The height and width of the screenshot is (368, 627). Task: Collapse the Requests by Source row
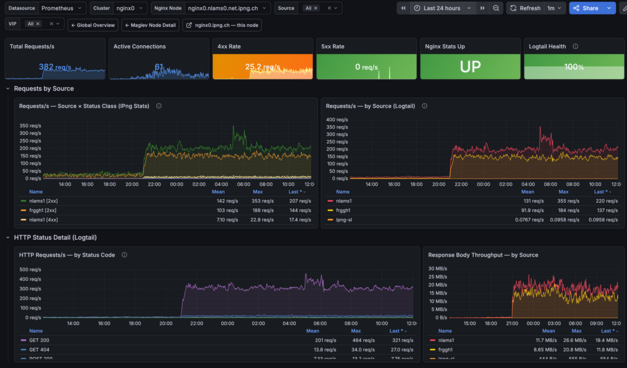tap(8, 89)
